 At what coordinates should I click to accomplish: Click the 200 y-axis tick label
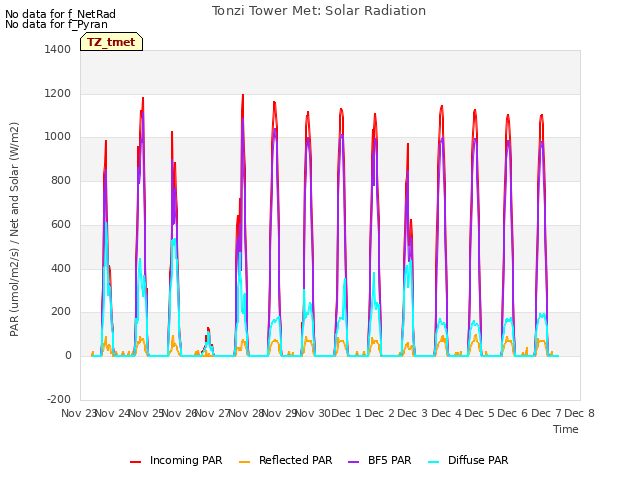click(61, 312)
